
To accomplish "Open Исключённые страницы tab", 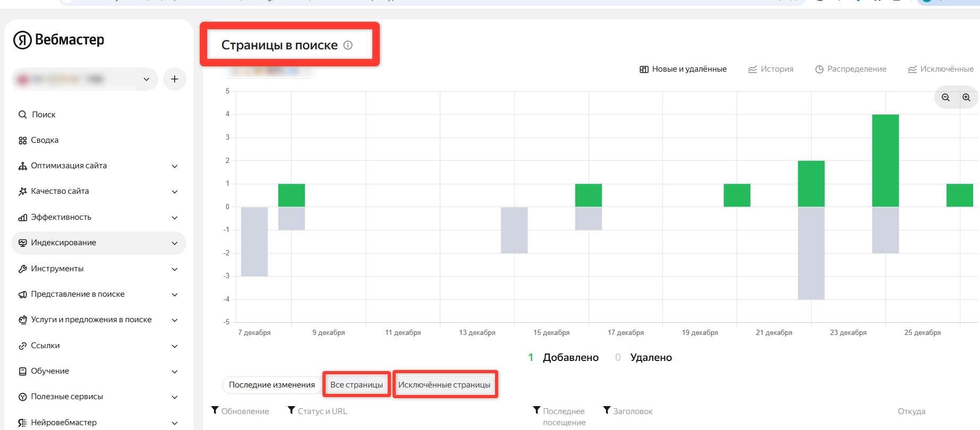I will click(445, 385).
